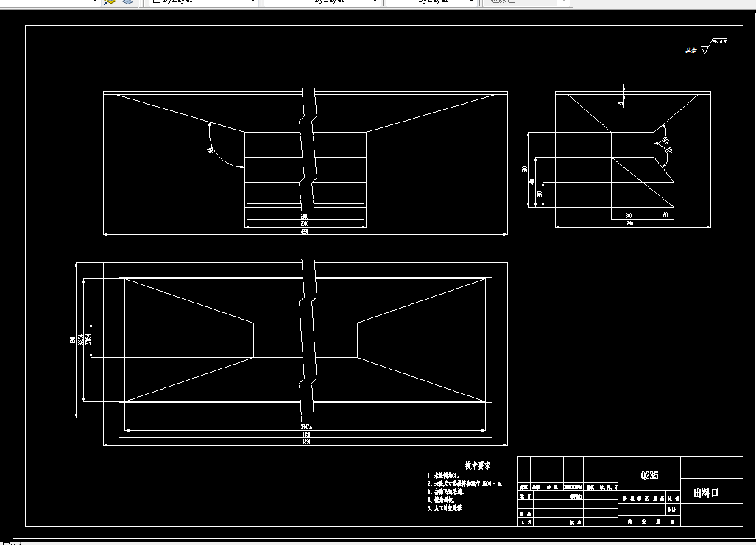This screenshot has width=756, height=545.
Task: Click the layer stack icon in the toolbar
Action: point(127,2)
